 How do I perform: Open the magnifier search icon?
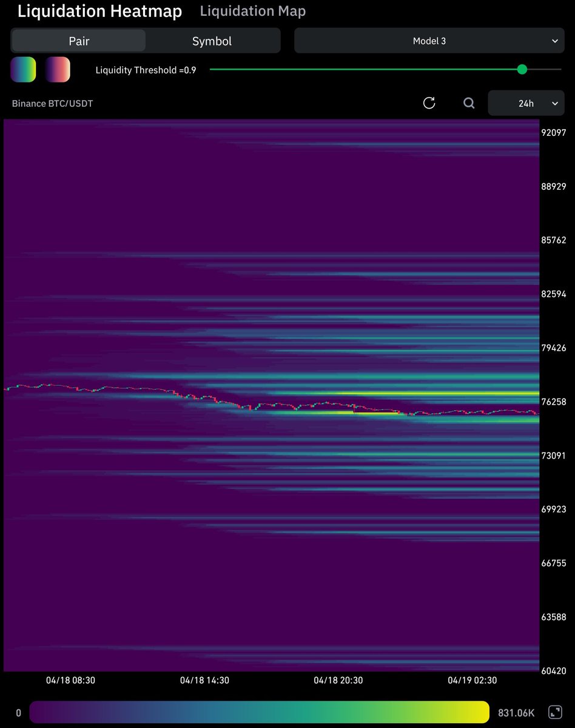pyautogui.click(x=469, y=103)
